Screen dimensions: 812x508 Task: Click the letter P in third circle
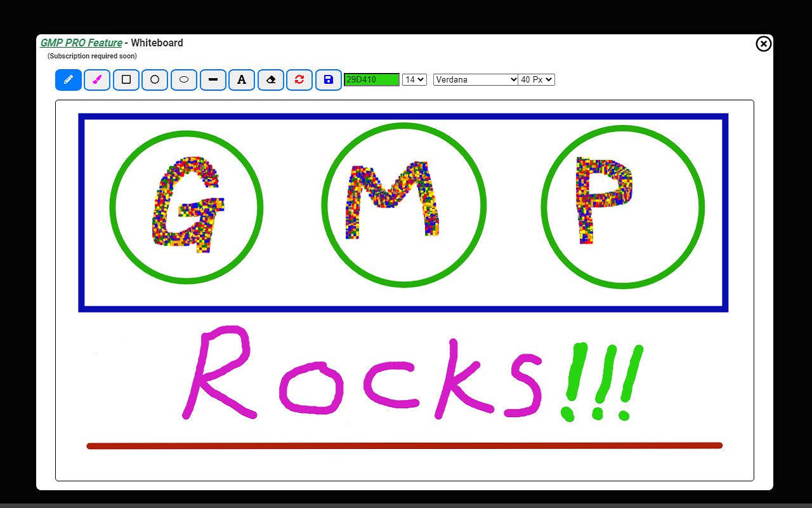tap(603, 200)
